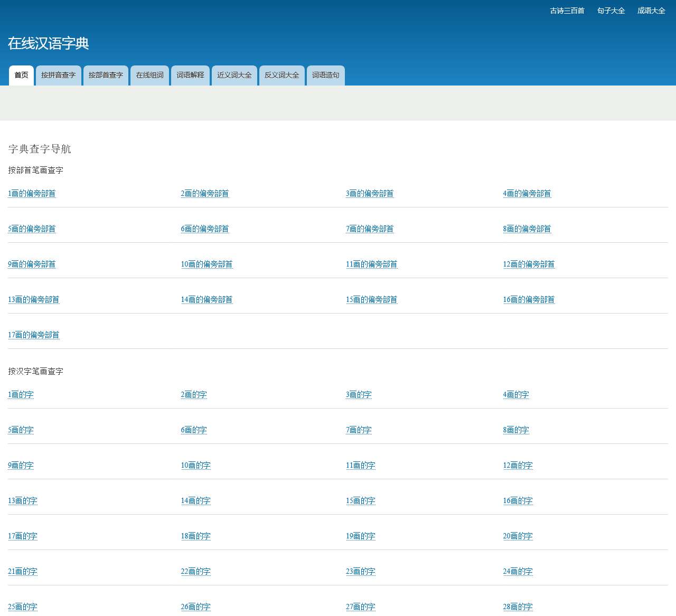This screenshot has height=616, width=676.
Task: Open the 词语造句 tab
Action: [x=325, y=75]
